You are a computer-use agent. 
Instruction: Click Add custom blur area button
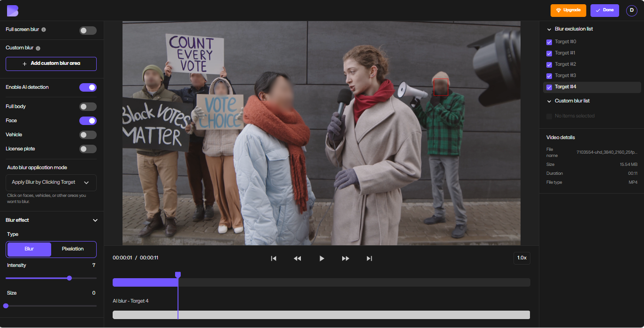coord(51,63)
